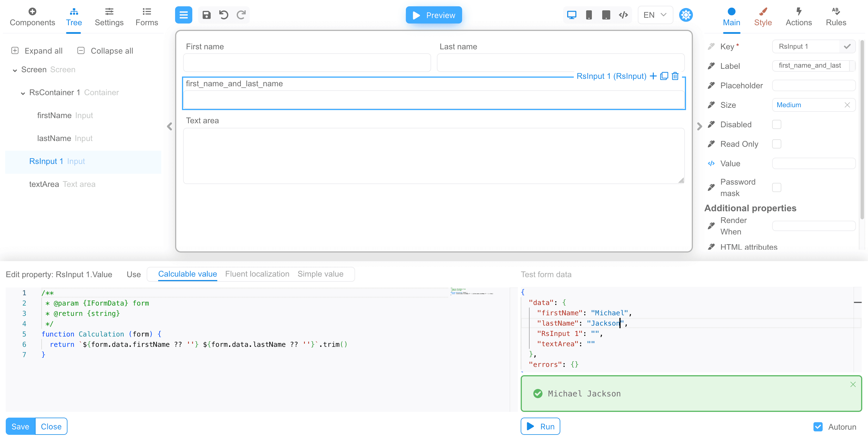Open the blue gear settings icon
The image size is (868, 446).
[x=686, y=15]
